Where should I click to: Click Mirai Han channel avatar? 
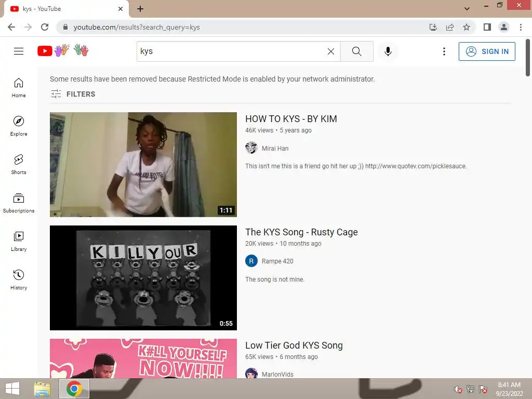pyautogui.click(x=251, y=148)
